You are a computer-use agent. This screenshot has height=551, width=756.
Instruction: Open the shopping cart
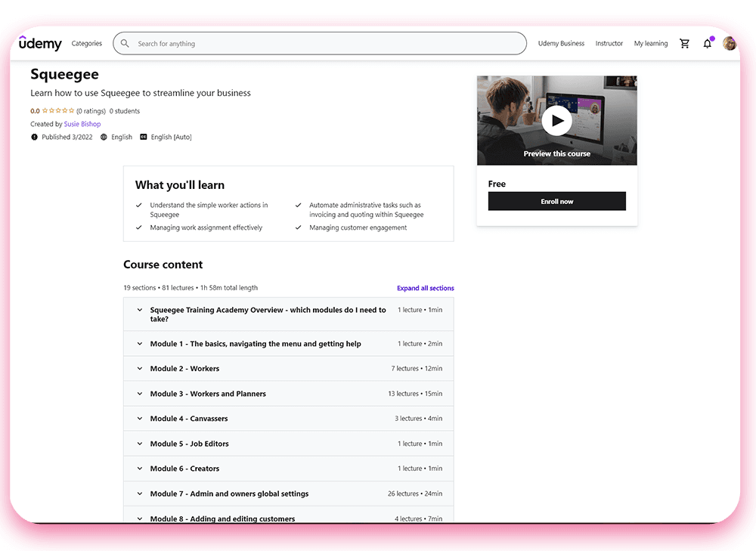(x=684, y=44)
